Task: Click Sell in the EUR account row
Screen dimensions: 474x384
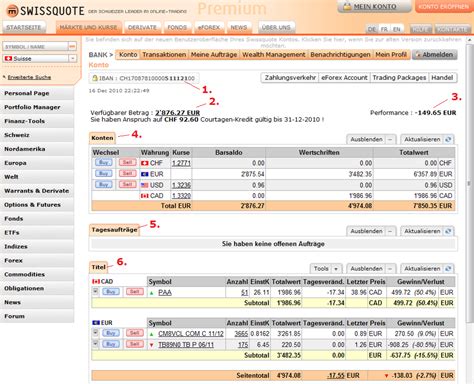Action: click(x=128, y=174)
